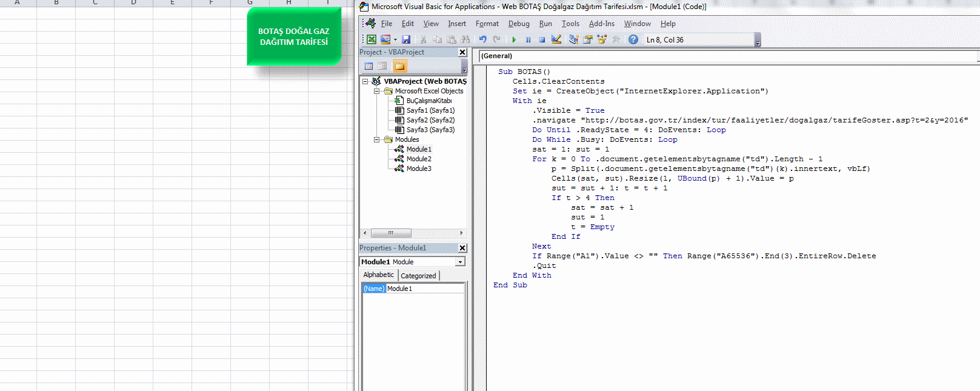
Task: Select Module1 in project tree
Action: [x=419, y=149]
